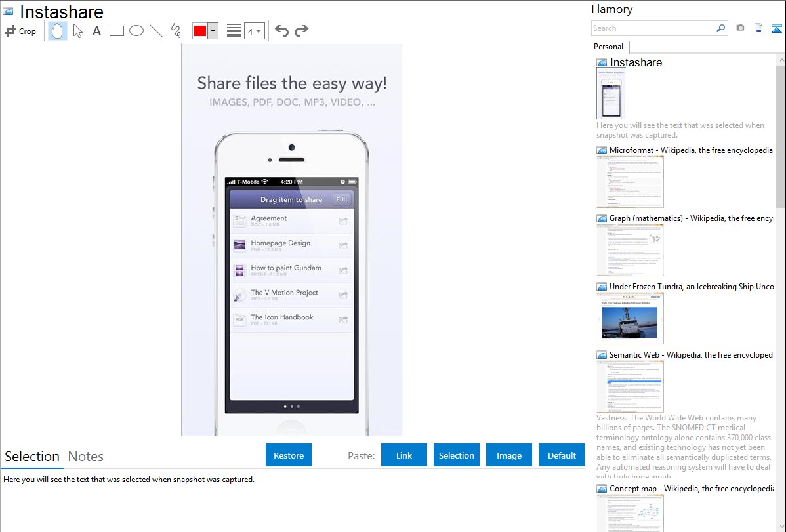786x532 pixels.
Task: Click the red color swatch
Action: 200,31
